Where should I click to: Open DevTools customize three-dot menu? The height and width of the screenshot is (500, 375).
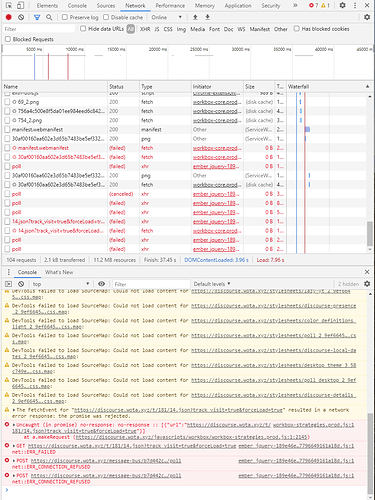(355, 5)
